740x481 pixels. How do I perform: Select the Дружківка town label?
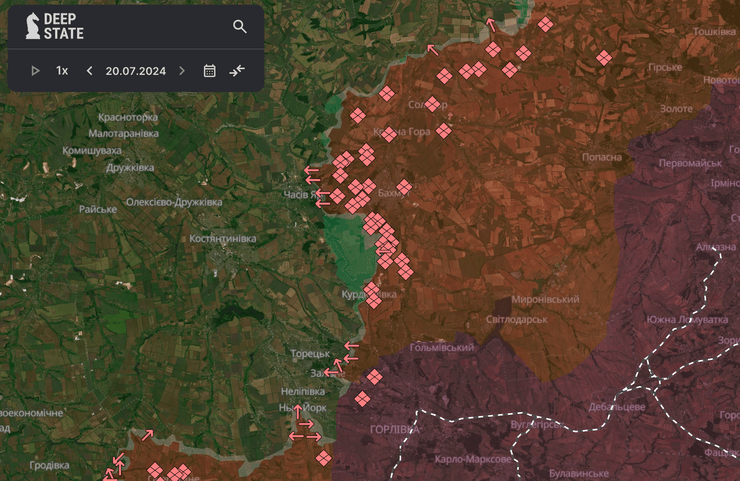[130, 168]
